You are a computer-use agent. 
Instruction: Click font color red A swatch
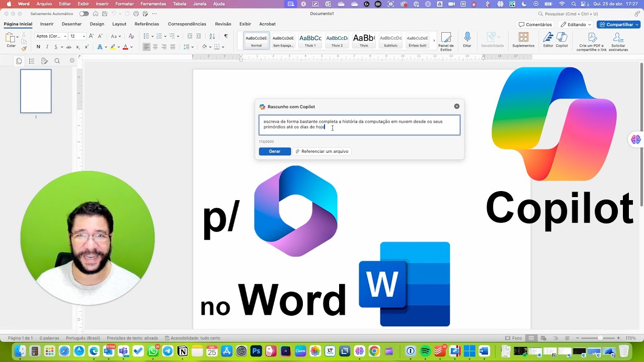coord(125,47)
